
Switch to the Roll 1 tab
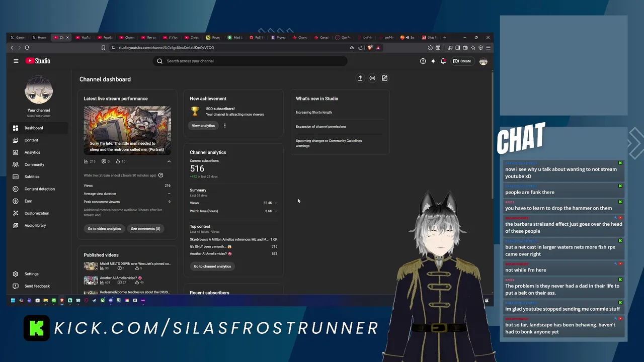257,37
